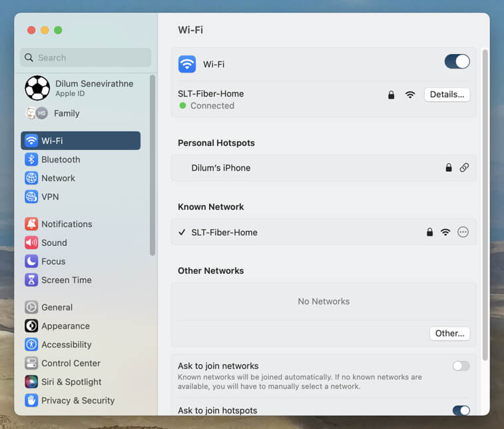Click signal strength icon next to Details button

(x=410, y=95)
